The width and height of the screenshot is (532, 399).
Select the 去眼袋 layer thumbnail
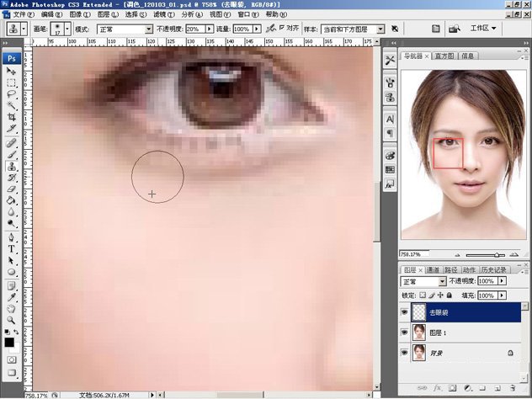click(x=420, y=313)
